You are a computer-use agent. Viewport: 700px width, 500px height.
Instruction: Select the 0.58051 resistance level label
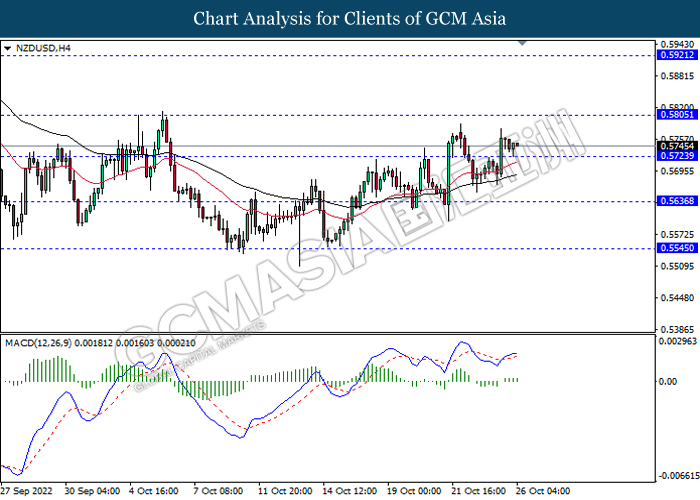pyautogui.click(x=677, y=115)
